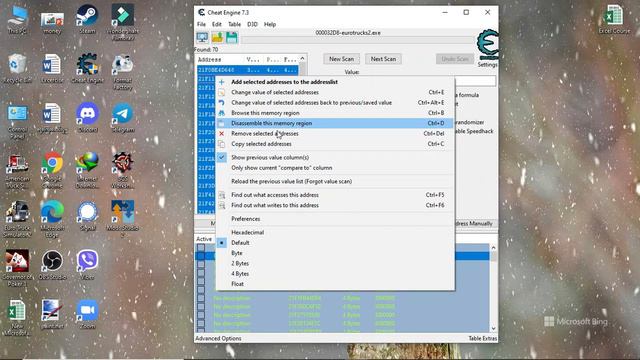
Task: Choose Browse this memory region
Action: (335, 113)
